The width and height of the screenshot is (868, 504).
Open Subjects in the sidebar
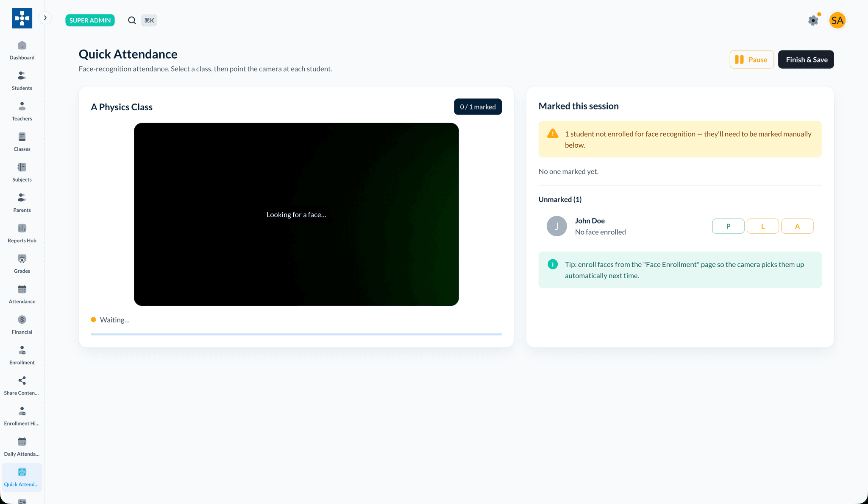(22, 173)
